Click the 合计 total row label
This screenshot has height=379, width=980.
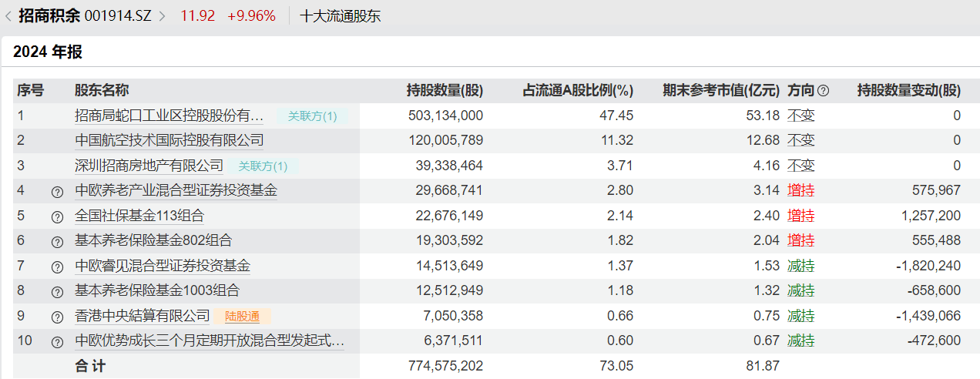[x=90, y=366]
